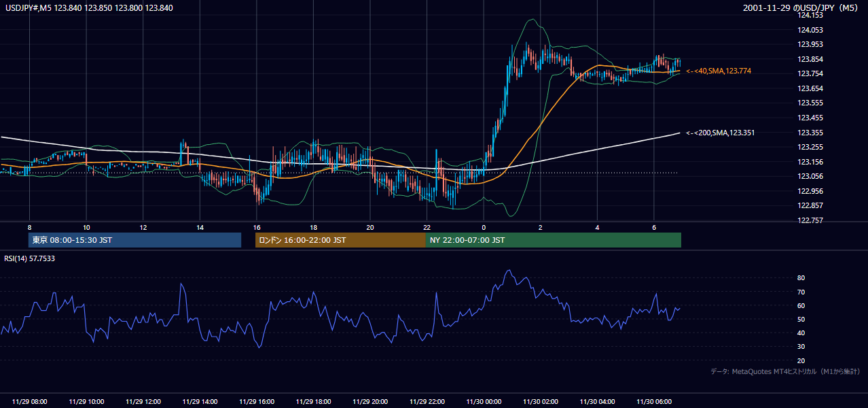The height and width of the screenshot is (408, 868).
Task: Click the hour 16 tick on price chart
Action: (x=257, y=227)
